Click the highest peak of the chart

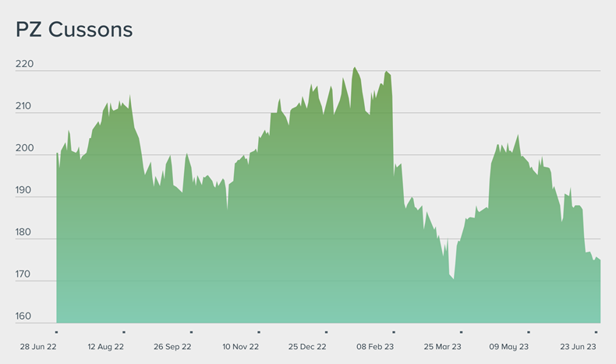coord(355,68)
